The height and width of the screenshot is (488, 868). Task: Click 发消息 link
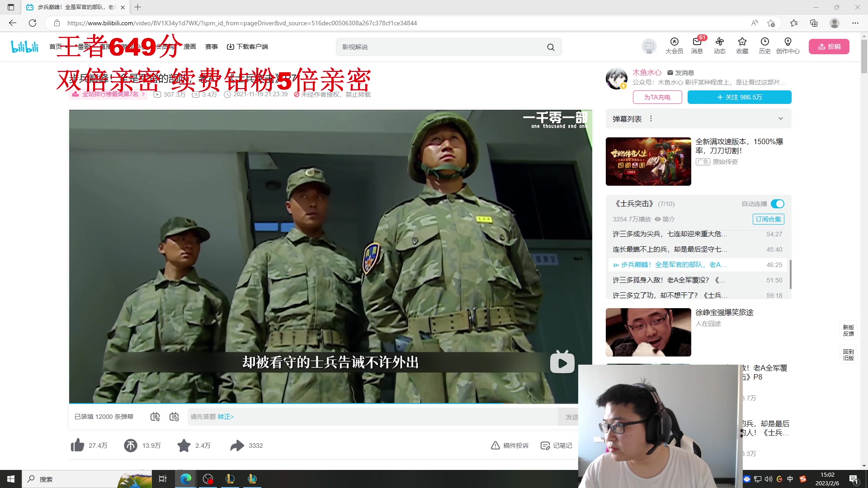click(x=680, y=73)
